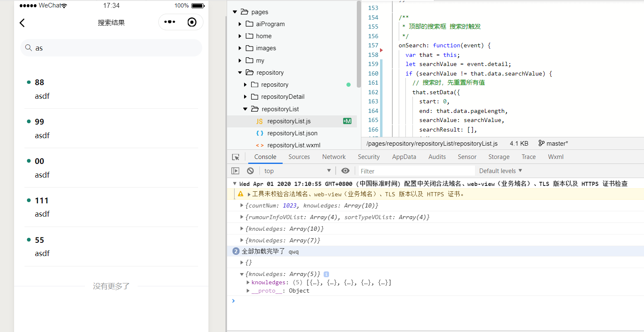
Task: Switch to the Trace tab
Action: pyautogui.click(x=529, y=157)
